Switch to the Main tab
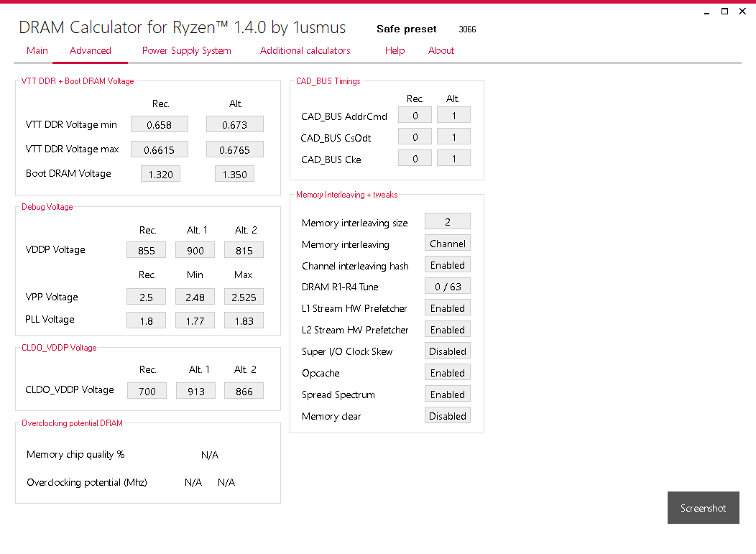Screen dimensions: 756x554 [x=37, y=50]
